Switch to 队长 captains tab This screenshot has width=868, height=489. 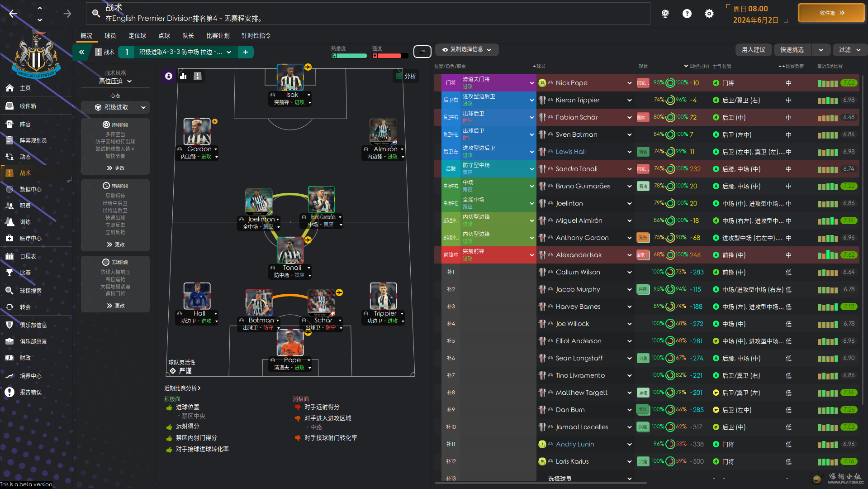(x=188, y=36)
